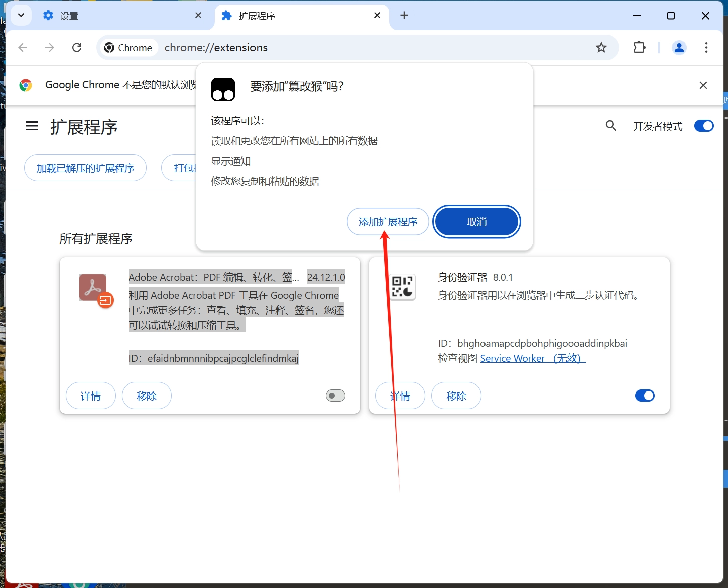Screen dimensions: 728x588
Task: Click the Chrome site info chip
Action: click(x=128, y=47)
